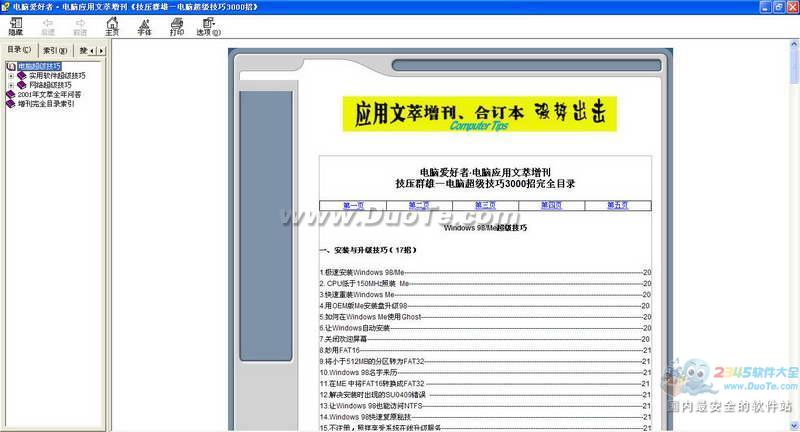The width and height of the screenshot is (800, 432).
Task: Follow the 第二页 page link
Action: click(419, 205)
